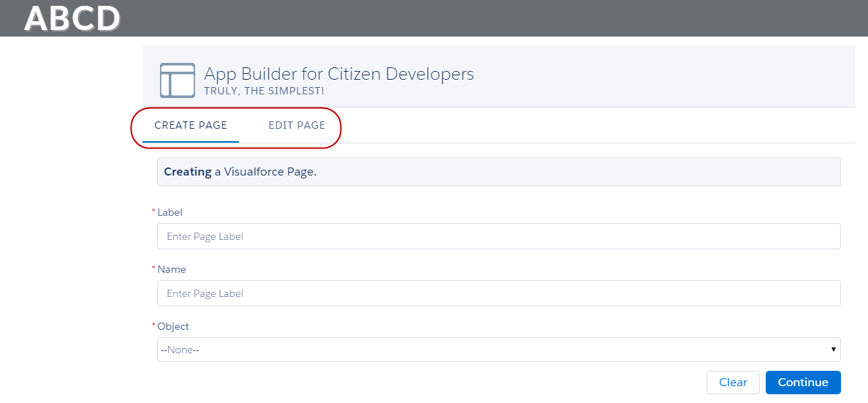Image resolution: width=868 pixels, height=403 pixels.
Task: Click the ABCD logo text
Action: pyautogui.click(x=72, y=18)
